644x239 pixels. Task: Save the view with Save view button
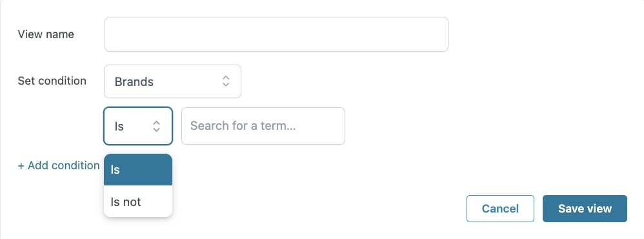click(x=585, y=209)
